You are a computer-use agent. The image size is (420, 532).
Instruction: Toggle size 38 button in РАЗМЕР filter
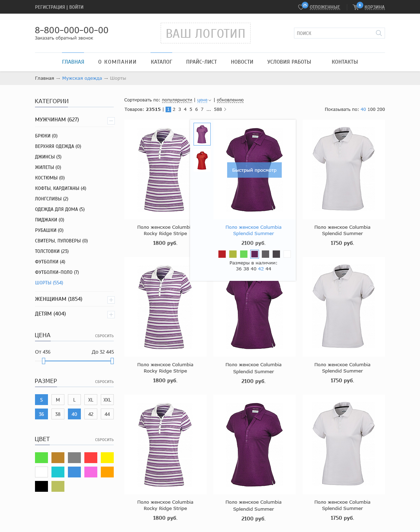click(58, 414)
